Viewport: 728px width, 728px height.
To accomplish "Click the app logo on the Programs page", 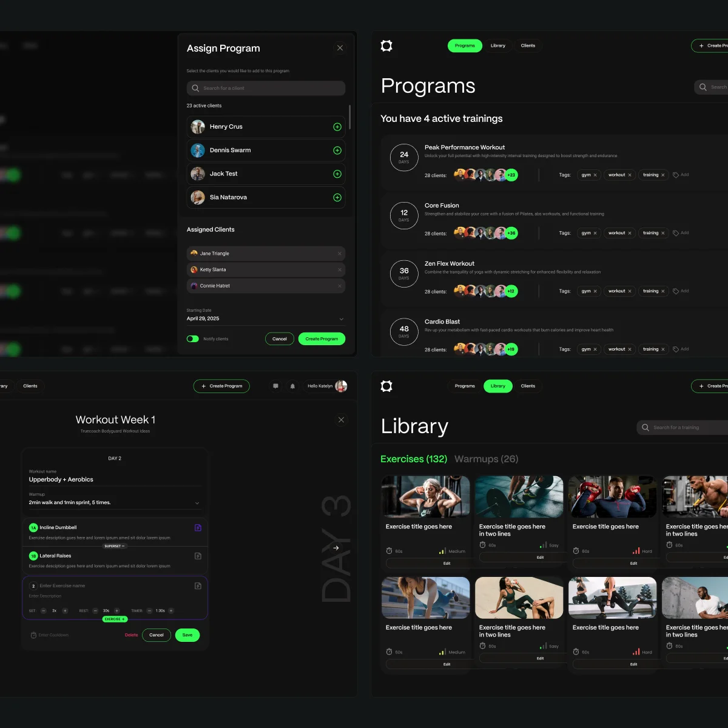I will click(386, 45).
